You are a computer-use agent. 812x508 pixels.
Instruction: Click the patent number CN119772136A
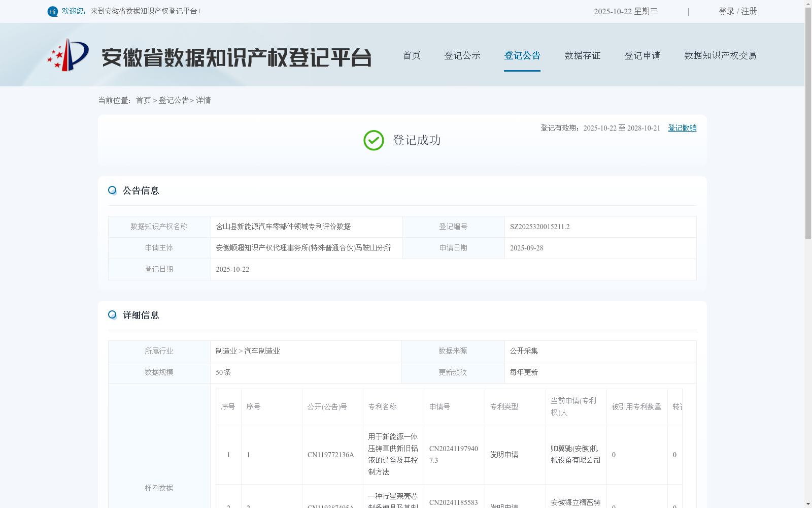pos(331,455)
